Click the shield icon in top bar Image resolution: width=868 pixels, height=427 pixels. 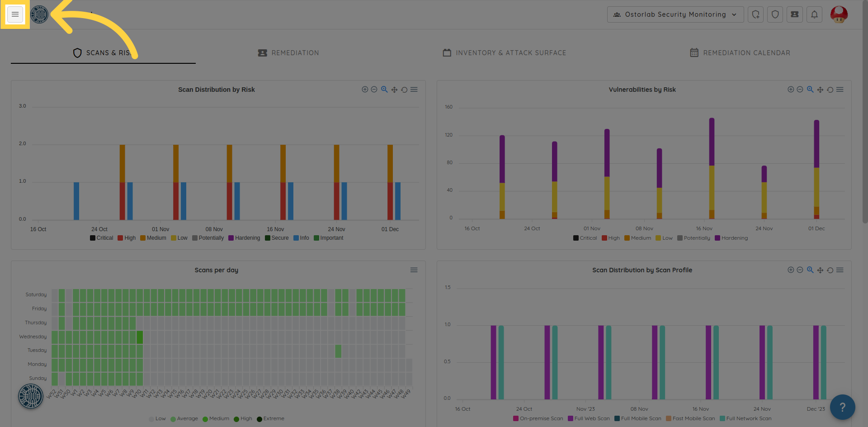pyautogui.click(x=775, y=14)
